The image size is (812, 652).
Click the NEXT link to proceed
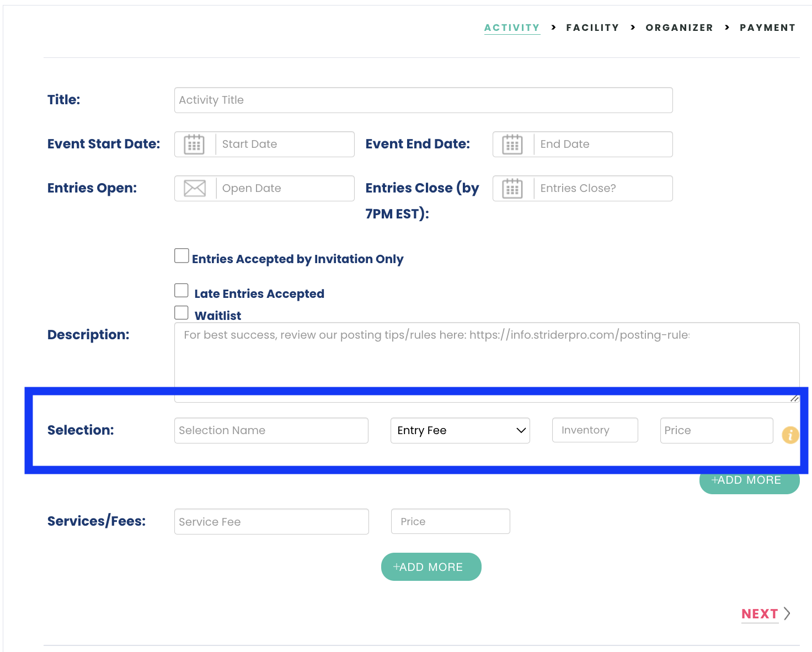click(x=760, y=613)
